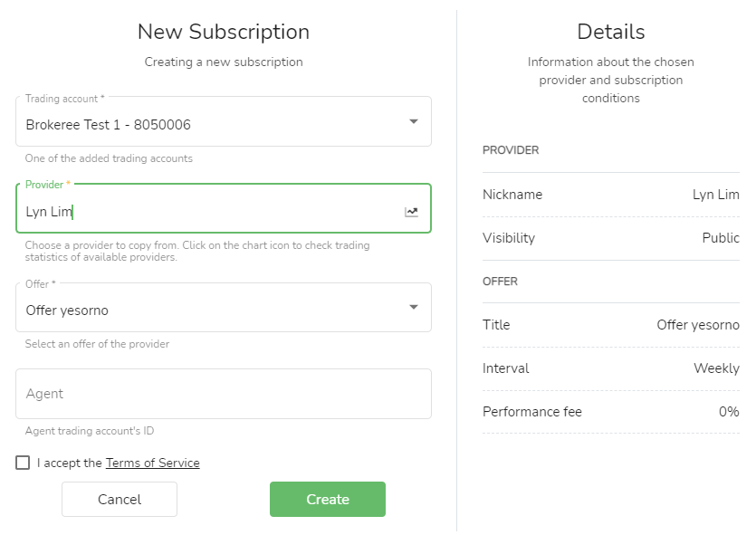Viewport: 756px width, 535px height.
Task: Click the Lyn Lim nickname value in Details
Action: pyautogui.click(x=715, y=195)
